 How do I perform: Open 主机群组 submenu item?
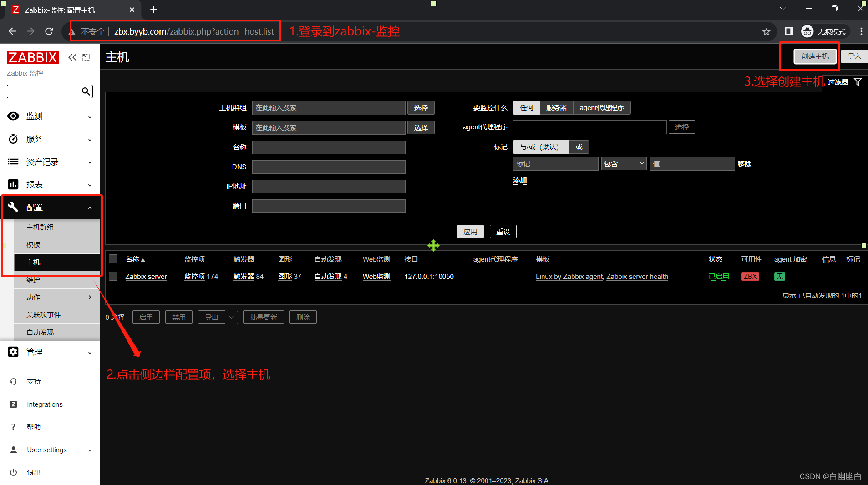point(56,227)
